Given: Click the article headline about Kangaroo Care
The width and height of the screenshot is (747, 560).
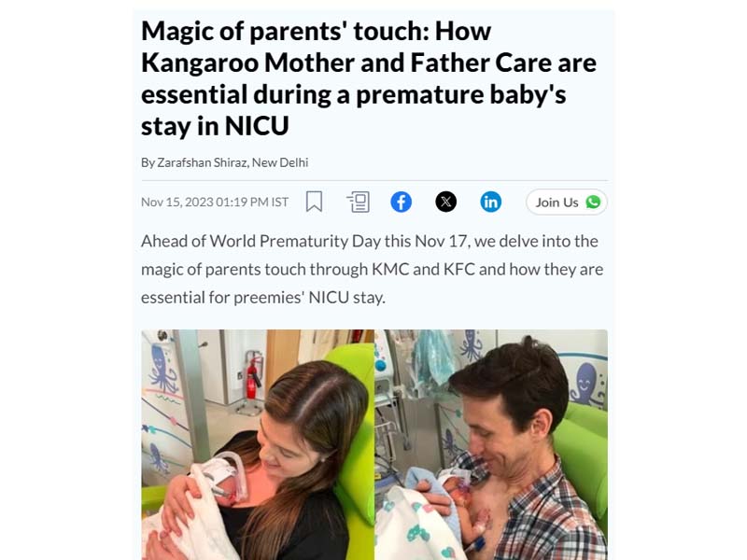Looking at the screenshot, I should 369,78.
